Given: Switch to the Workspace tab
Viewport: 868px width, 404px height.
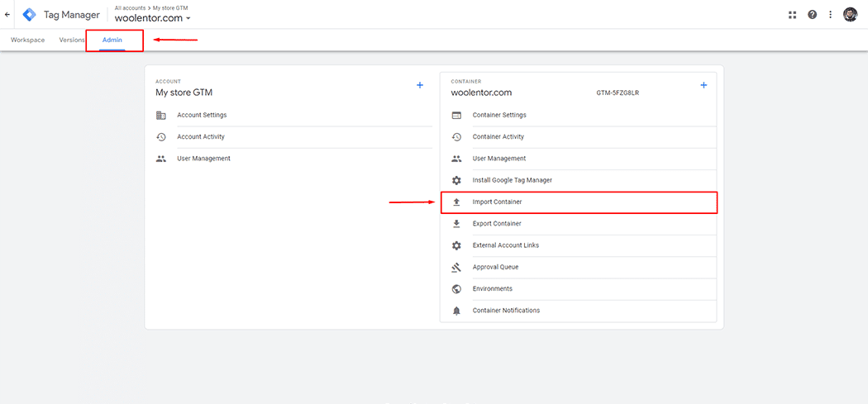Looking at the screenshot, I should click(x=27, y=40).
